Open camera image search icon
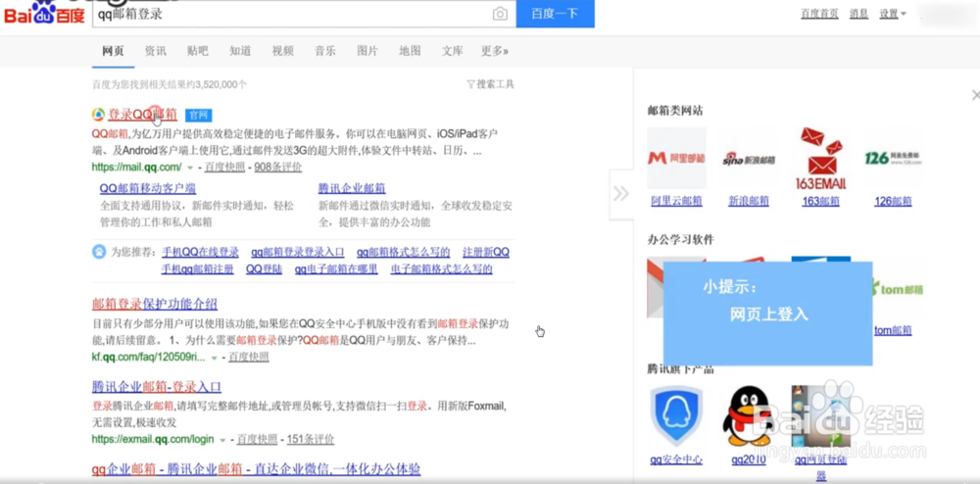The width and height of the screenshot is (980, 484). point(500,14)
